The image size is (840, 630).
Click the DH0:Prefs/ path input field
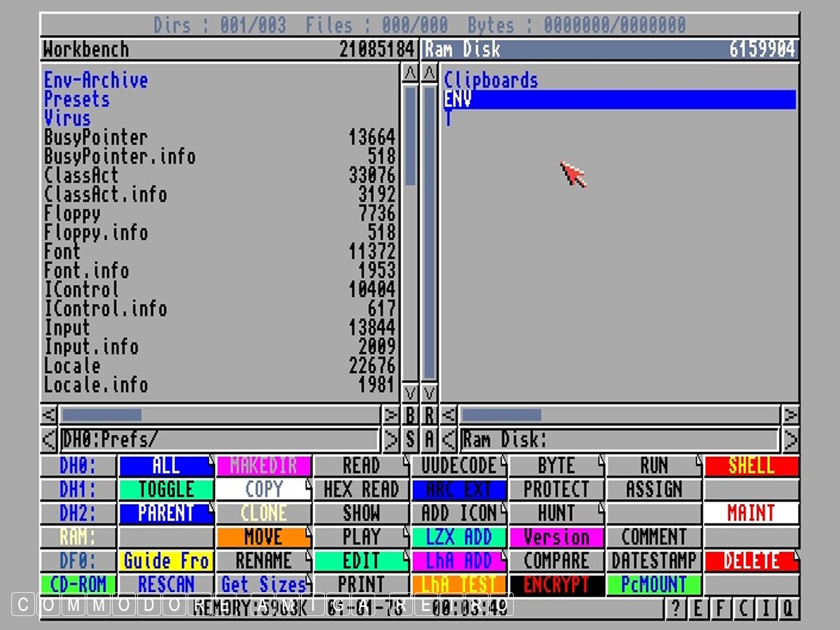click(220, 440)
